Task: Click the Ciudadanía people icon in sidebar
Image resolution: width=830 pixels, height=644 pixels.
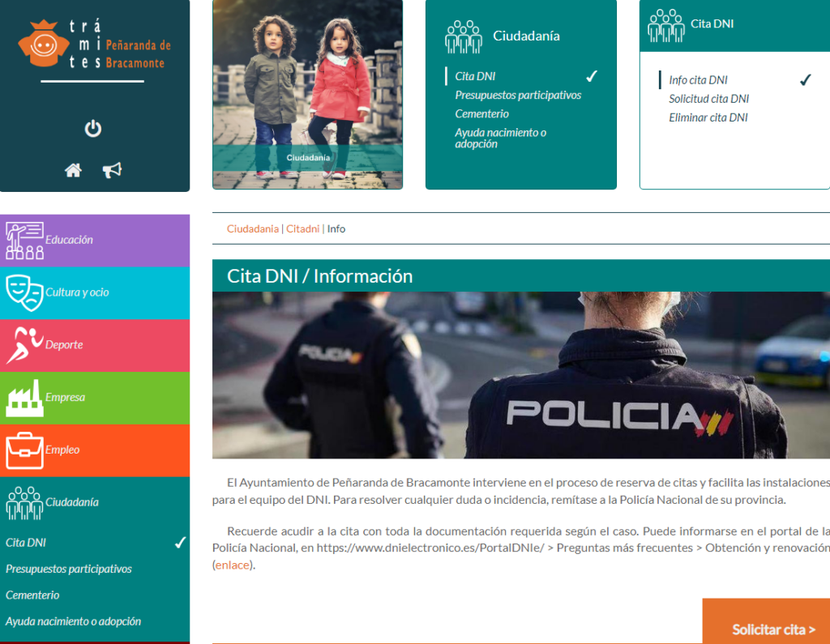Action: pyautogui.click(x=24, y=503)
